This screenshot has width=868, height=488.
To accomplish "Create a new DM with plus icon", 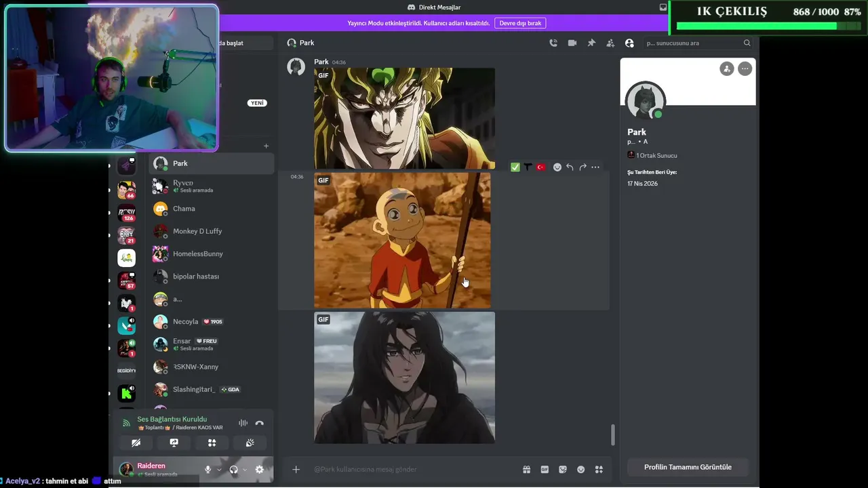I will 266,146.
